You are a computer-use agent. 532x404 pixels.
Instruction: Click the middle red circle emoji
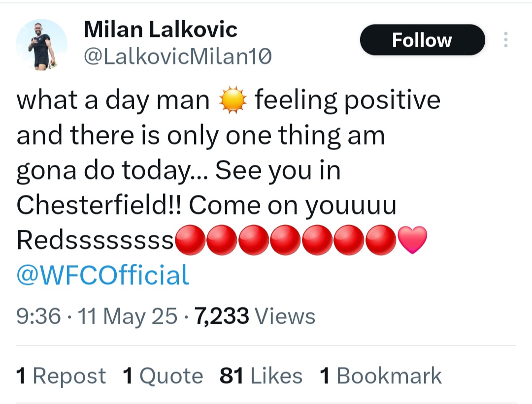coord(285,240)
